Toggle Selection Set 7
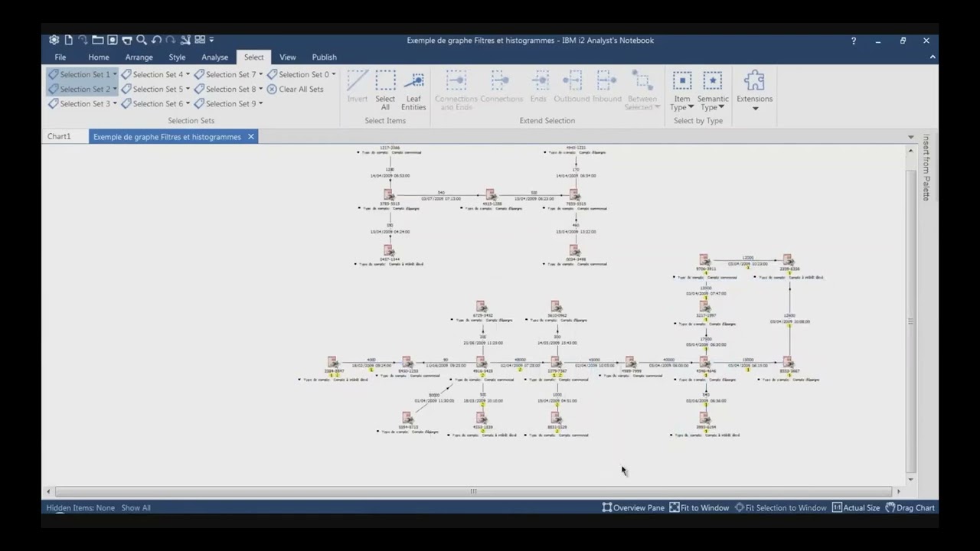This screenshot has height=551, width=980. tap(224, 74)
